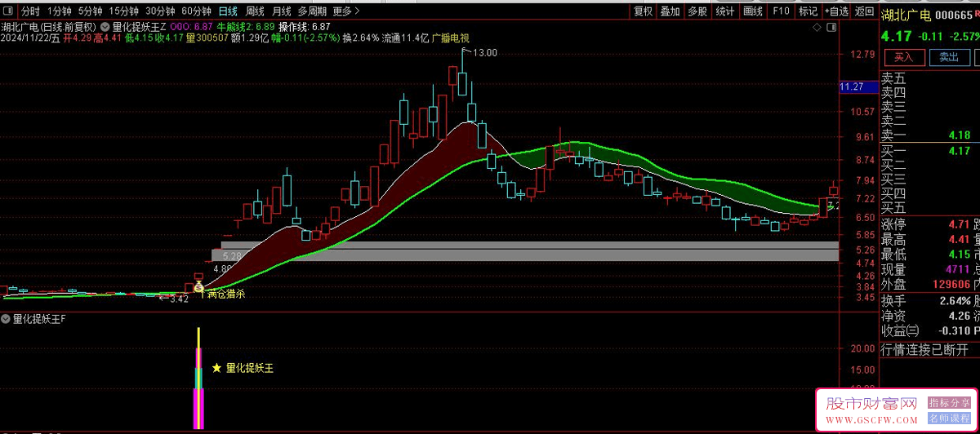Screen dimensions: 980x434
Task: Select the 周线 weekly period tab
Action: click(255, 11)
